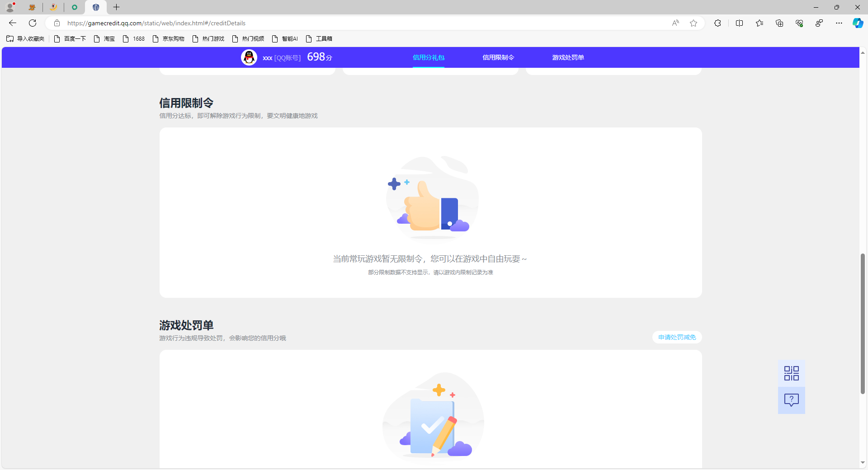Click xxx [QQ账号] account name
Image resolution: width=868 pixels, height=470 pixels.
click(x=282, y=58)
